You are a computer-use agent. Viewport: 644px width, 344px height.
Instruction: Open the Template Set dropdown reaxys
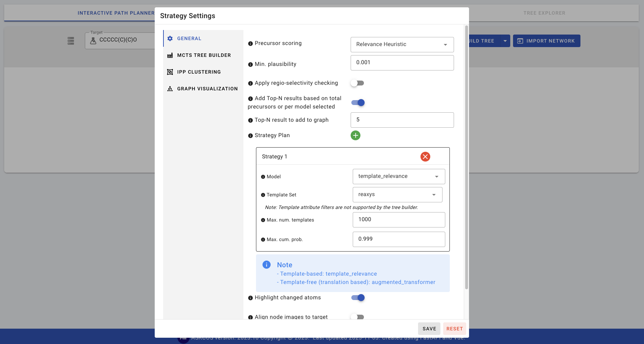point(397,195)
